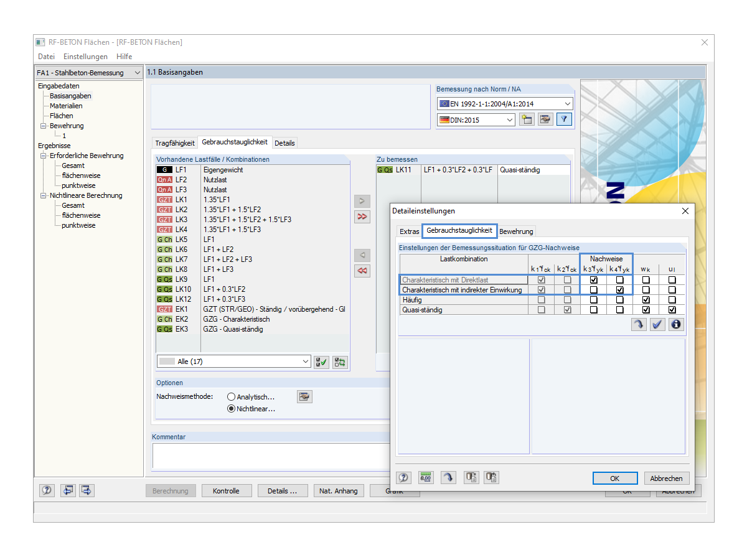The height and width of the screenshot is (560, 747).
Task: Click the Details ... button
Action: pyautogui.click(x=282, y=491)
